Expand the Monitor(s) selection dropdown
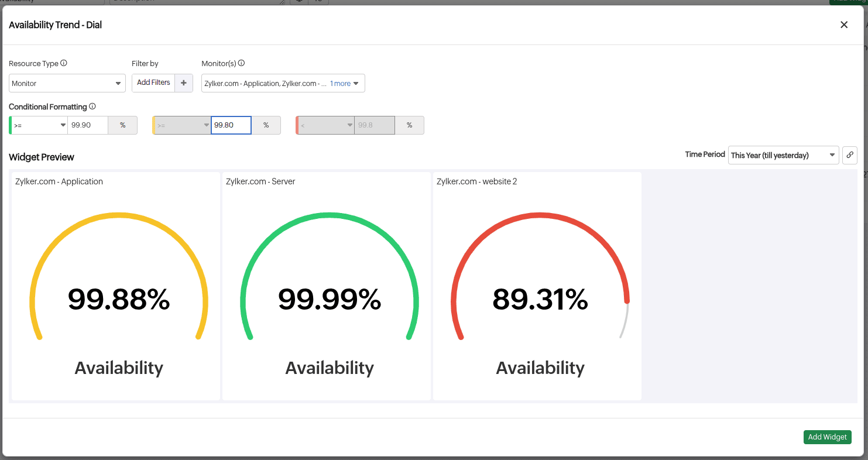868x460 pixels. [356, 84]
